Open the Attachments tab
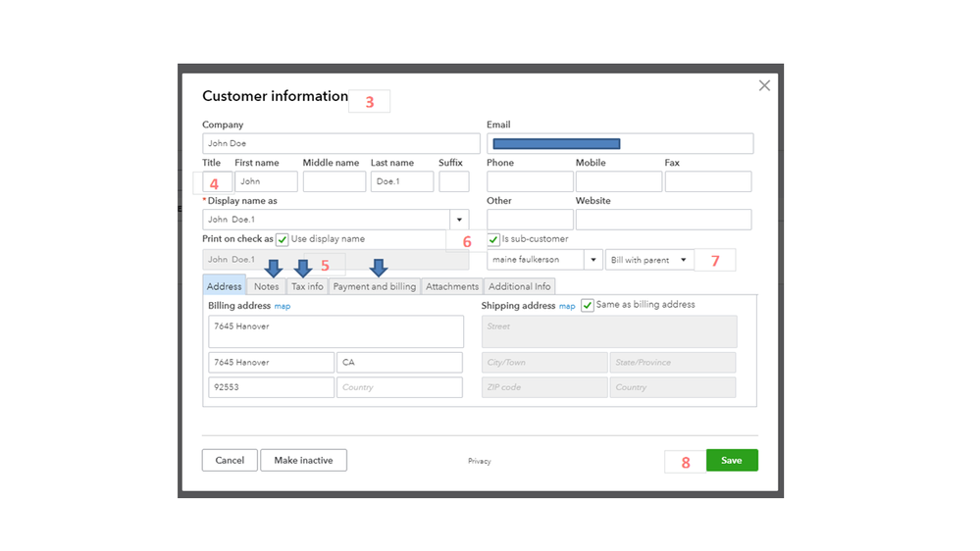Viewport: 980px width, 551px height. [x=452, y=286]
